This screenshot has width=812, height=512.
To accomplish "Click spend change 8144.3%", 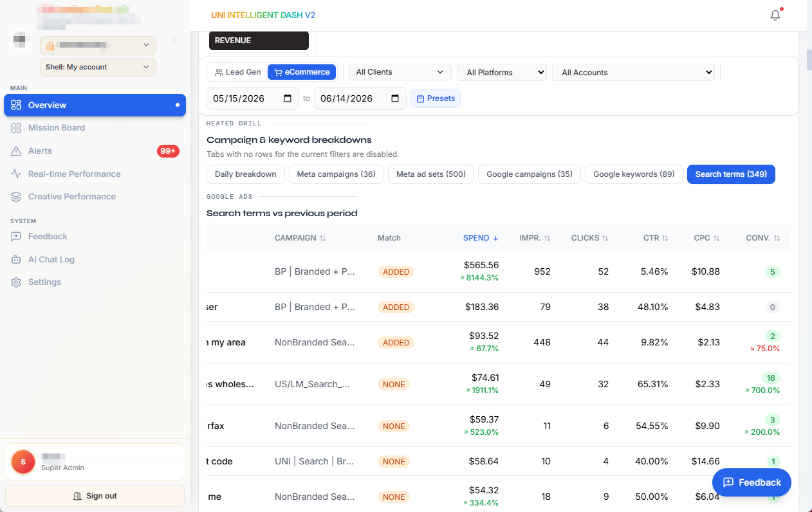I will click(479, 278).
